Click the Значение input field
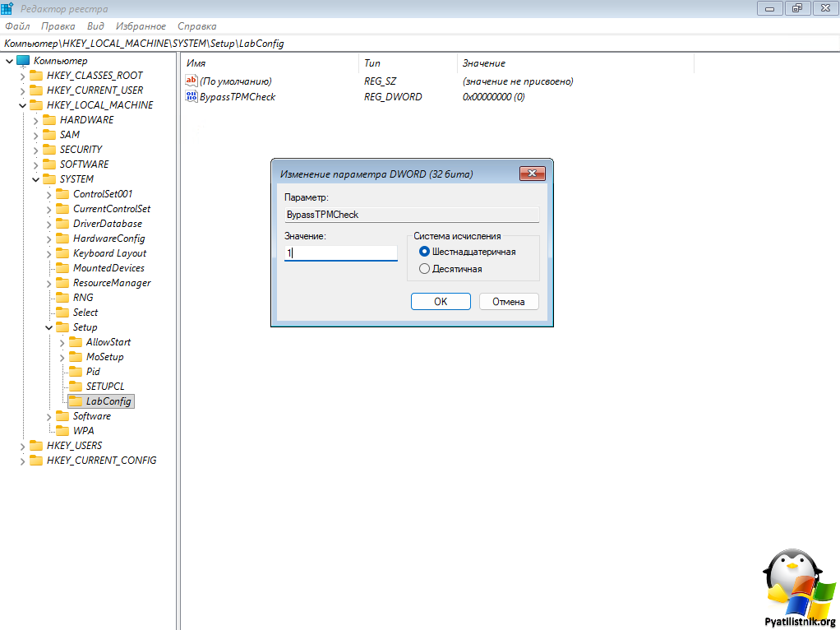Screen dimensions: 840x630 [340, 254]
